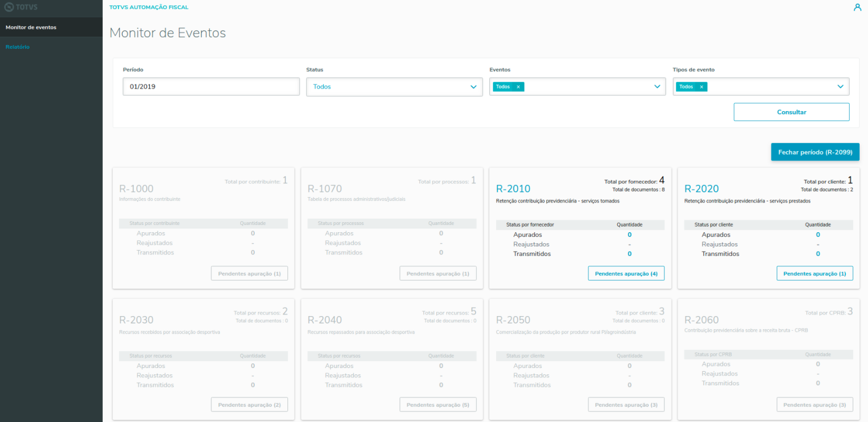Remove the Todos tag in Eventos
The height and width of the screenshot is (422, 868).
pos(518,87)
